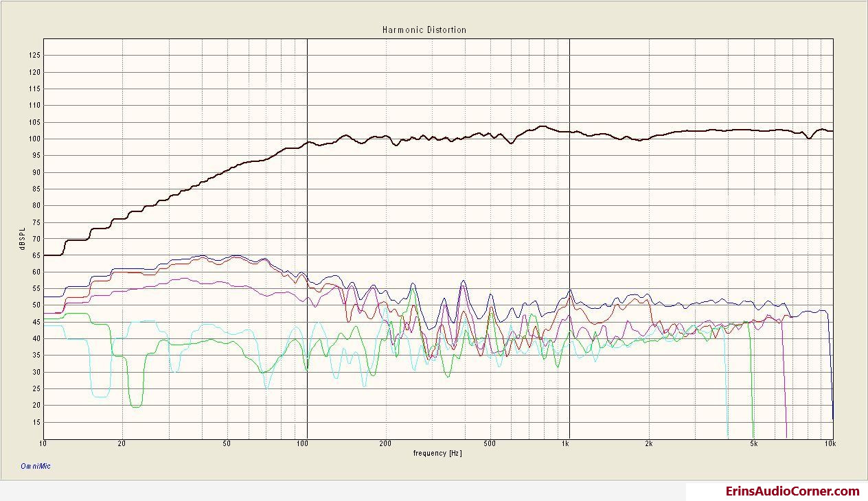Click the 110 value on the dB axis

click(36, 106)
